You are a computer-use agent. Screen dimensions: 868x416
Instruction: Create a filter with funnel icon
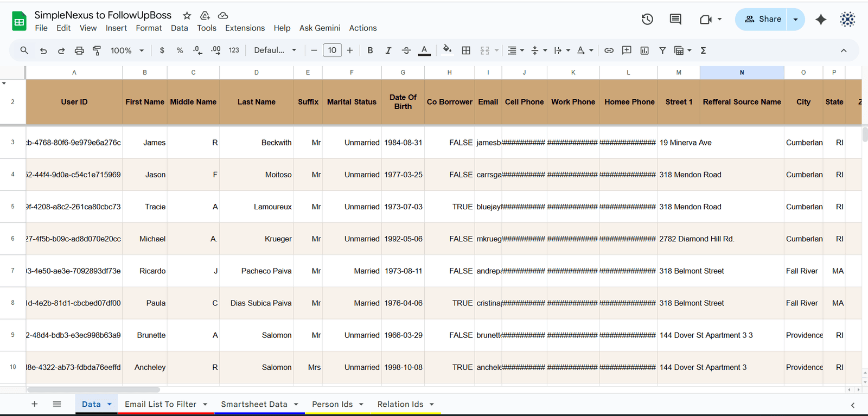pyautogui.click(x=662, y=50)
